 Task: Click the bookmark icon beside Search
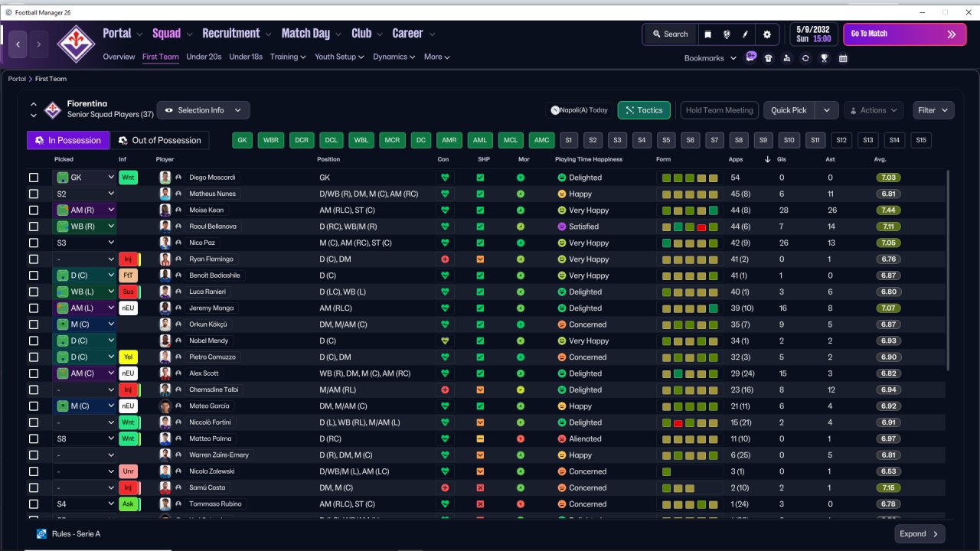point(708,34)
